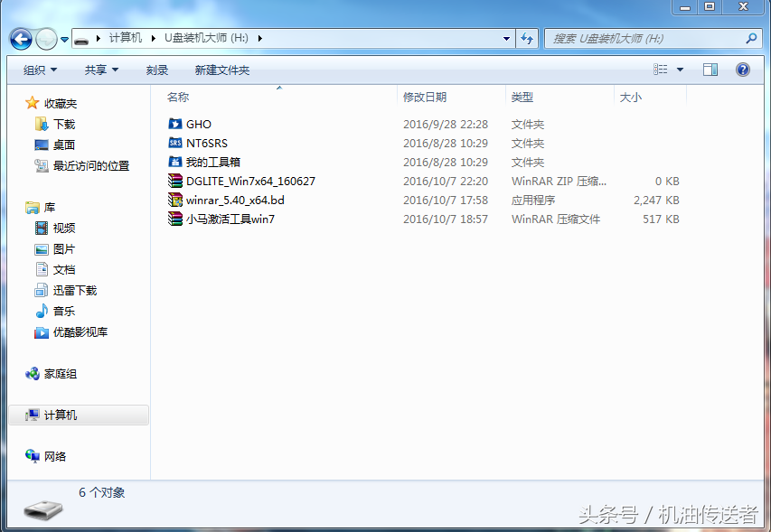Click the star icon beside 收藏夹
771x532 pixels.
[x=32, y=103]
